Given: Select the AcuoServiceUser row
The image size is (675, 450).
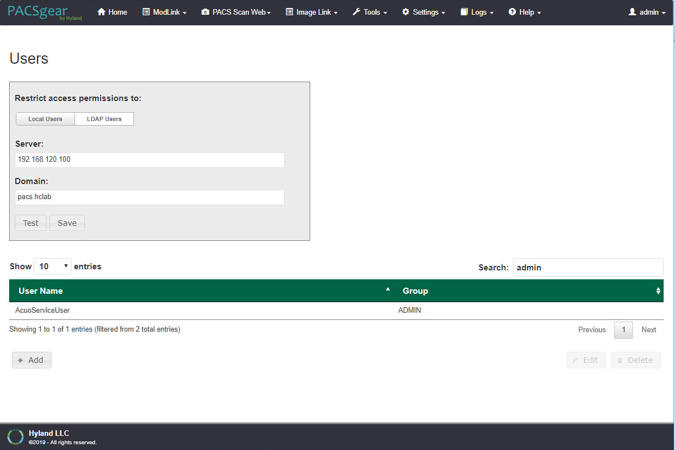Looking at the screenshot, I should click(x=336, y=310).
